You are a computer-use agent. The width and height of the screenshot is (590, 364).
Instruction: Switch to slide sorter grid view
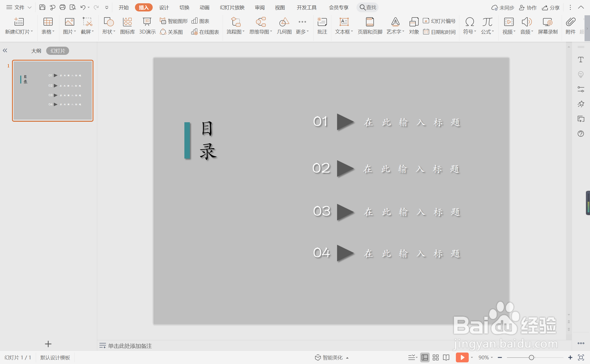click(x=436, y=357)
